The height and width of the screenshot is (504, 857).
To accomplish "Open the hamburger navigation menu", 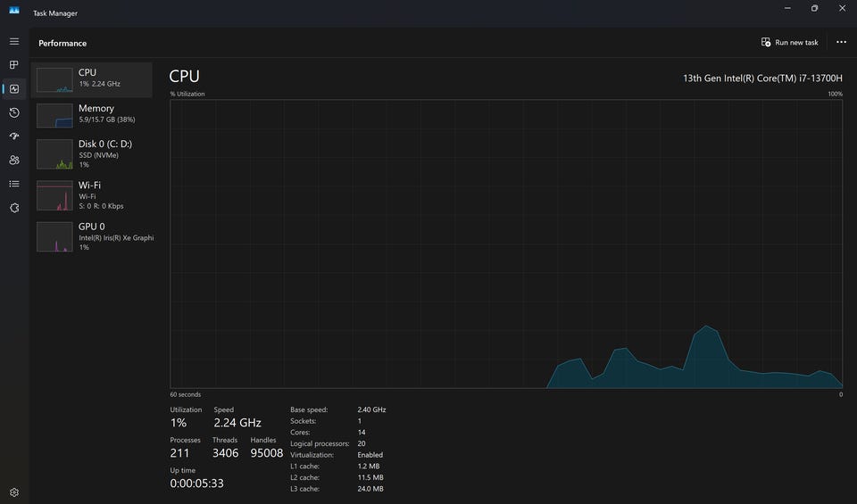I will click(x=14, y=42).
